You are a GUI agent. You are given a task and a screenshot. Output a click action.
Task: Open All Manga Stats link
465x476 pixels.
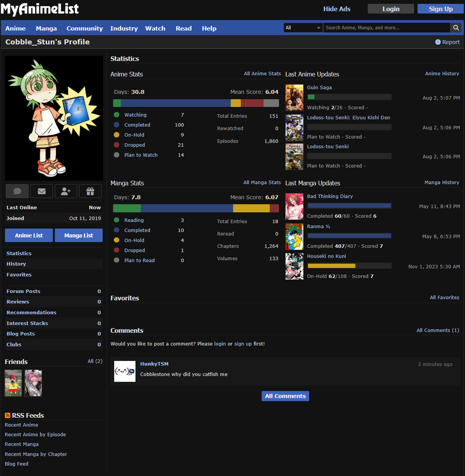[262, 183]
